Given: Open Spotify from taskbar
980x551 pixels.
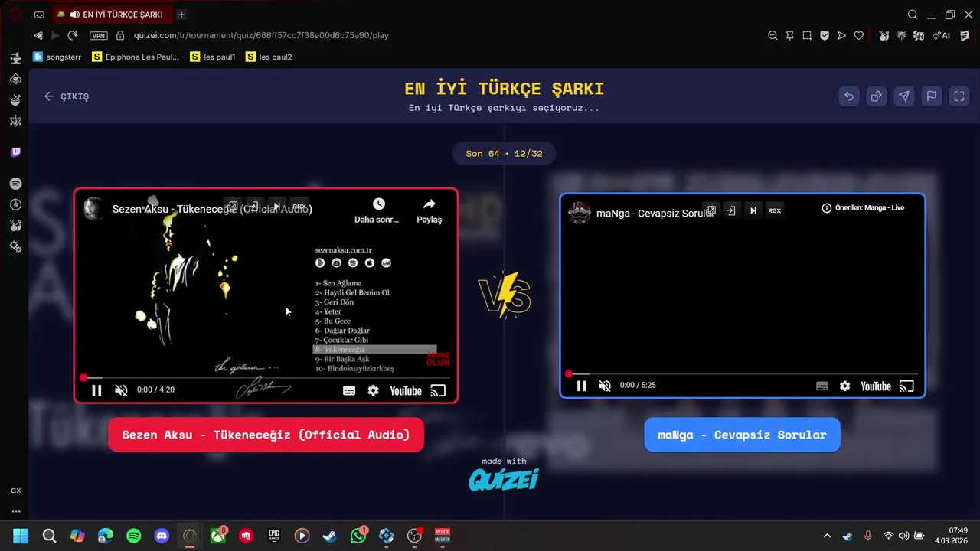Looking at the screenshot, I should (133, 536).
